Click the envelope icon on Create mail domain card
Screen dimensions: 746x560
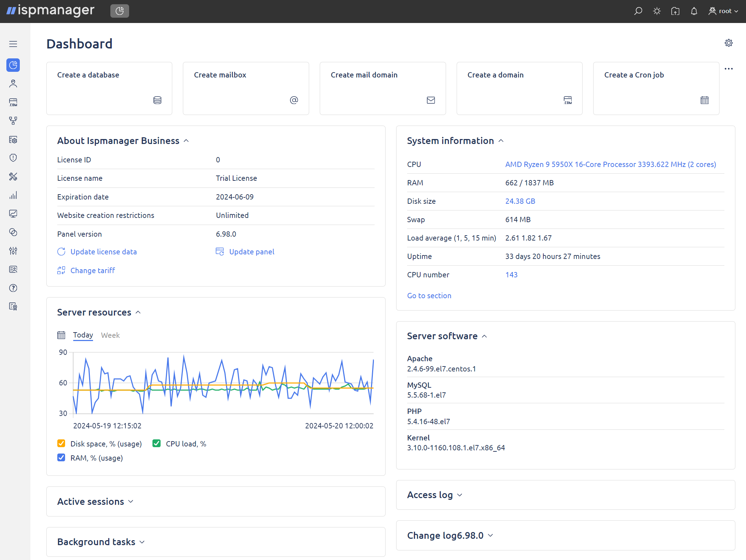pyautogui.click(x=431, y=100)
